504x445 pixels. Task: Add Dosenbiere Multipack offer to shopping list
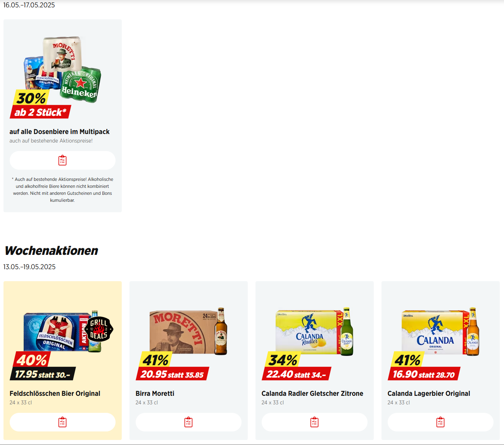point(62,160)
